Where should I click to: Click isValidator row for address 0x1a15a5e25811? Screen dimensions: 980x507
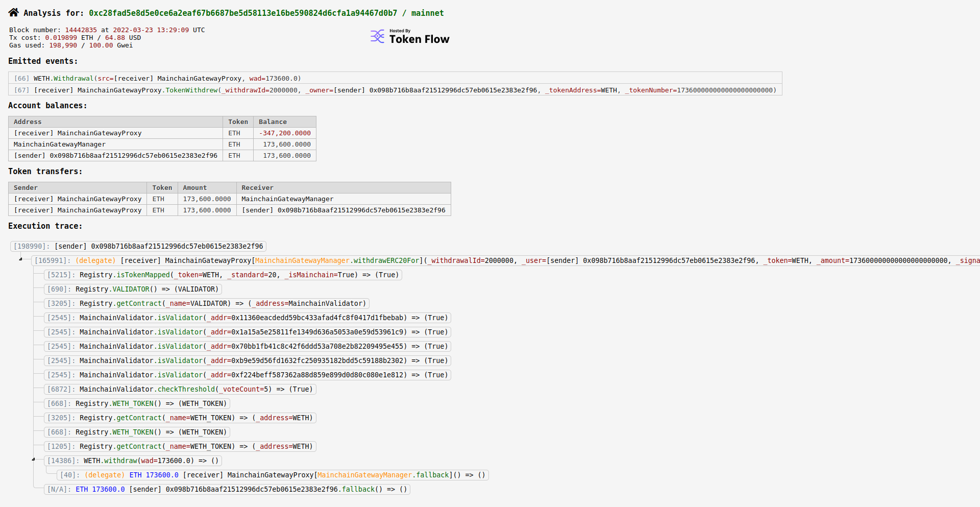248,332
